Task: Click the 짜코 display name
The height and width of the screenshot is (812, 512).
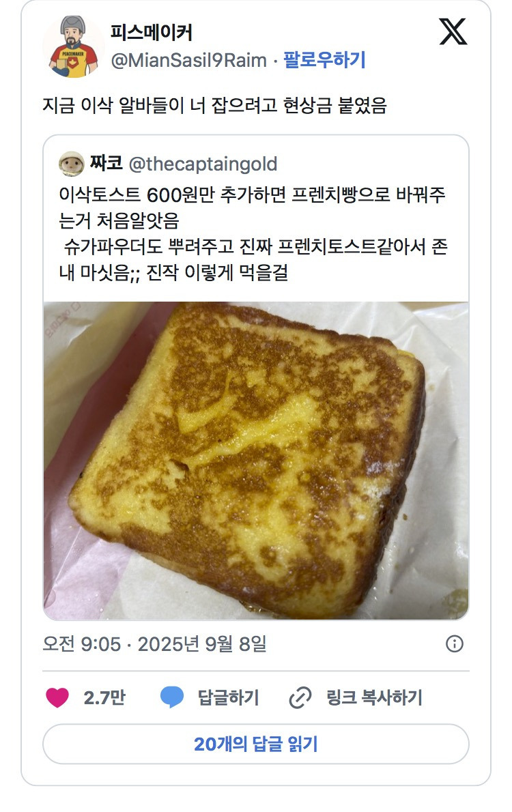Action: (x=106, y=163)
